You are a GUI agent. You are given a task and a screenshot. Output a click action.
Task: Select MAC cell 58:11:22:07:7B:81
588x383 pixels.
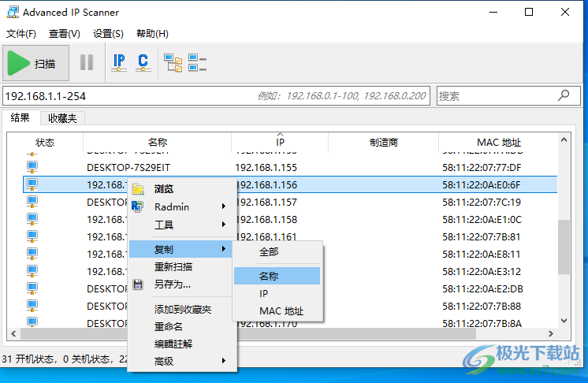click(481, 237)
